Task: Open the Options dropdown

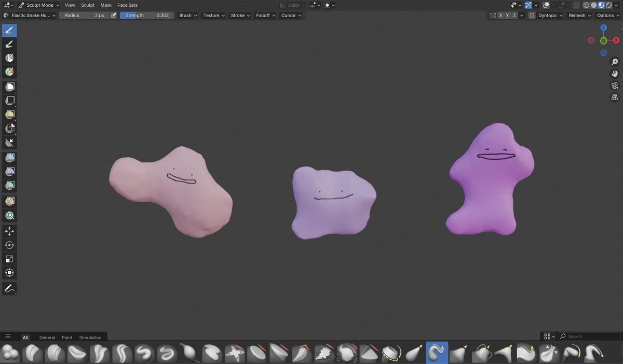Action: pos(608,16)
